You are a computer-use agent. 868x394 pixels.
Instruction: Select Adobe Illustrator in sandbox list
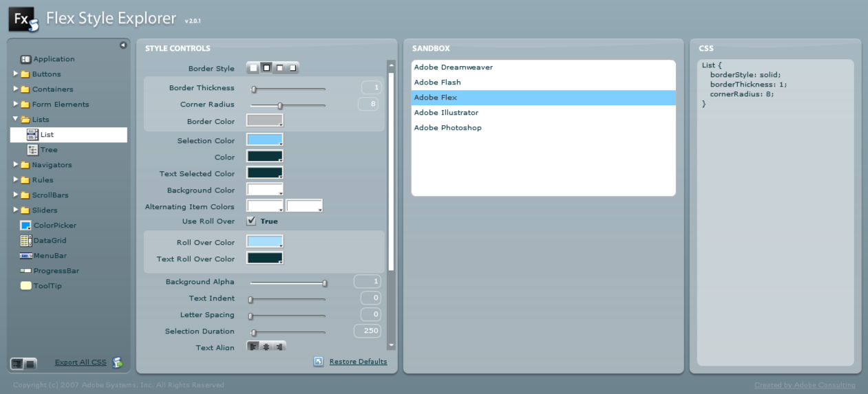pos(543,113)
